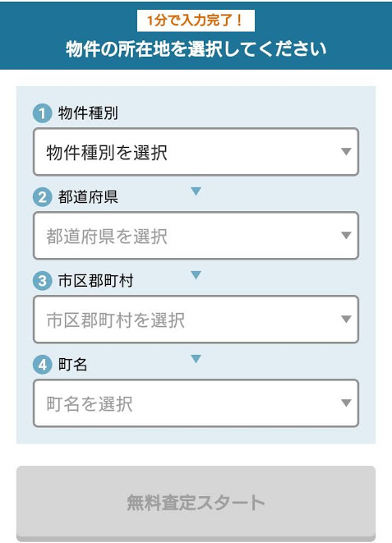Click the step 1 number badge
Screen dimensions: 392x543
coord(42,113)
